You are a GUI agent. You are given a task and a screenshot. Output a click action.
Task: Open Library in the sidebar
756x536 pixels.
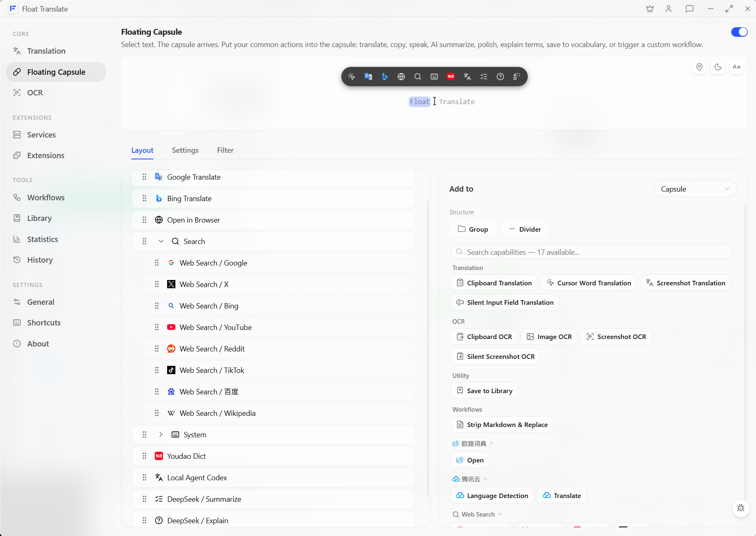56,218
